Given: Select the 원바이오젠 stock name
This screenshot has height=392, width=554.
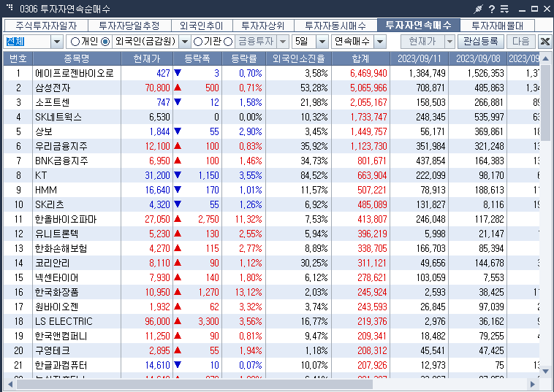Looking at the screenshot, I should pyautogui.click(x=56, y=307).
